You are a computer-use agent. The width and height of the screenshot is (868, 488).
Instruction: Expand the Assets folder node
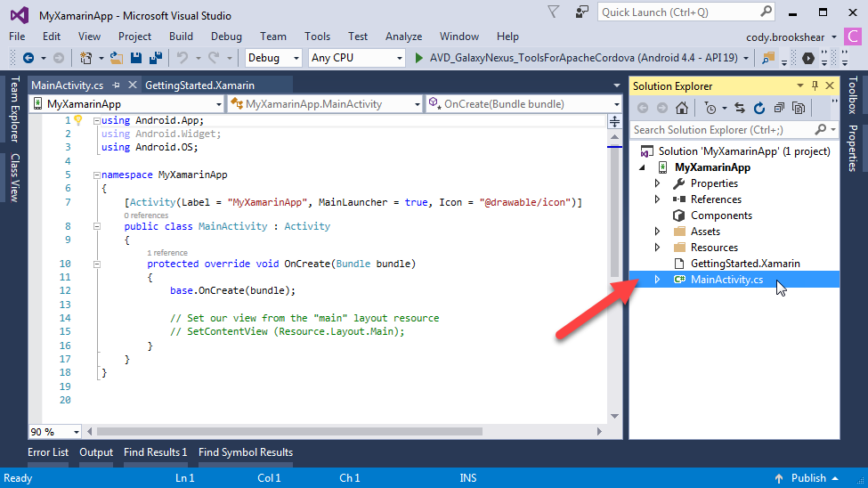tap(657, 232)
